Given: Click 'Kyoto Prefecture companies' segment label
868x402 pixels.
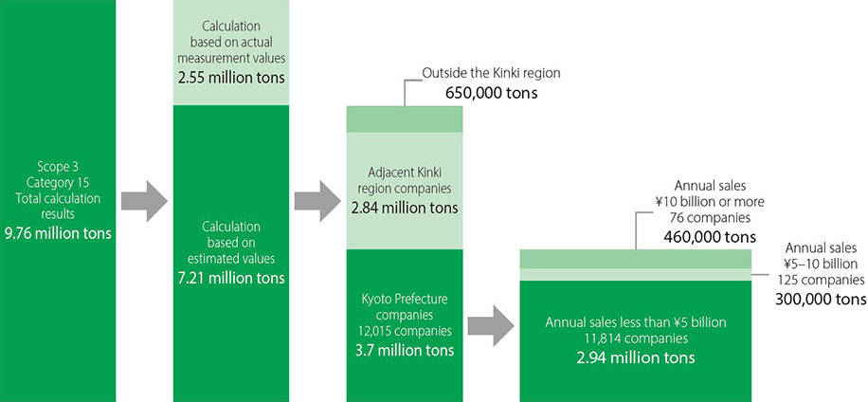Looking at the screenshot, I should [x=405, y=307].
